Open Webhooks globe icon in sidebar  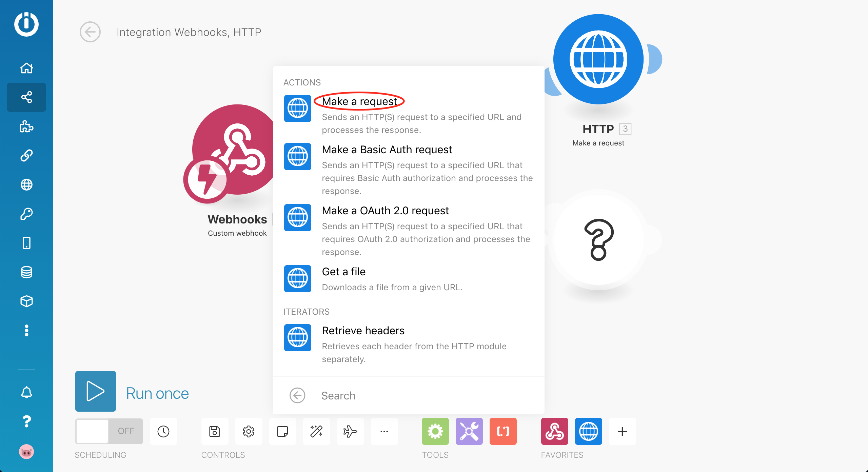(x=26, y=185)
